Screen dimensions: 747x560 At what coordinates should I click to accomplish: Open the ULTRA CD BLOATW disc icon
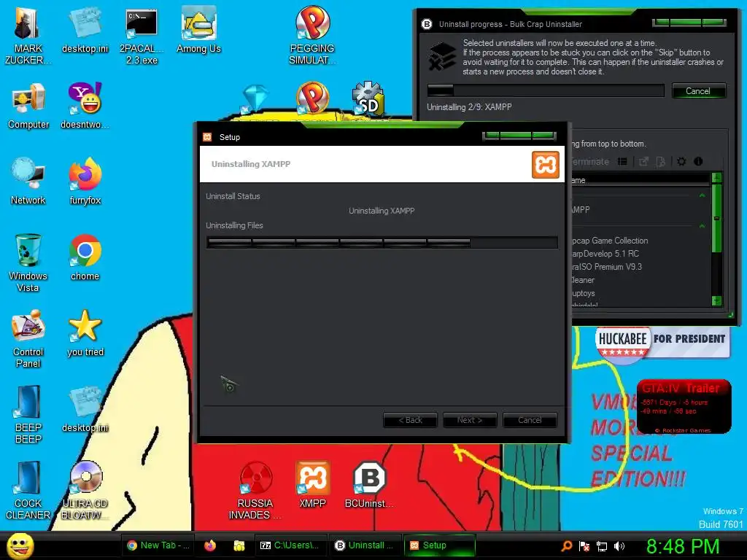click(x=85, y=491)
